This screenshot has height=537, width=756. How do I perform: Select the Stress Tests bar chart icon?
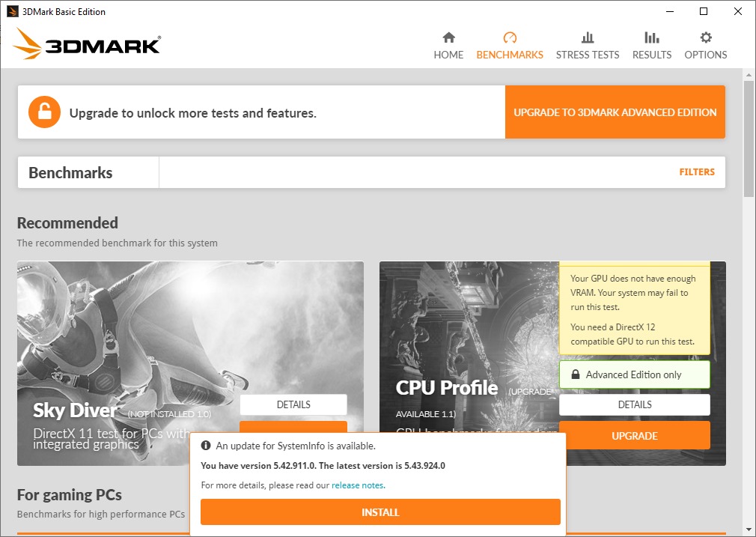(588, 37)
